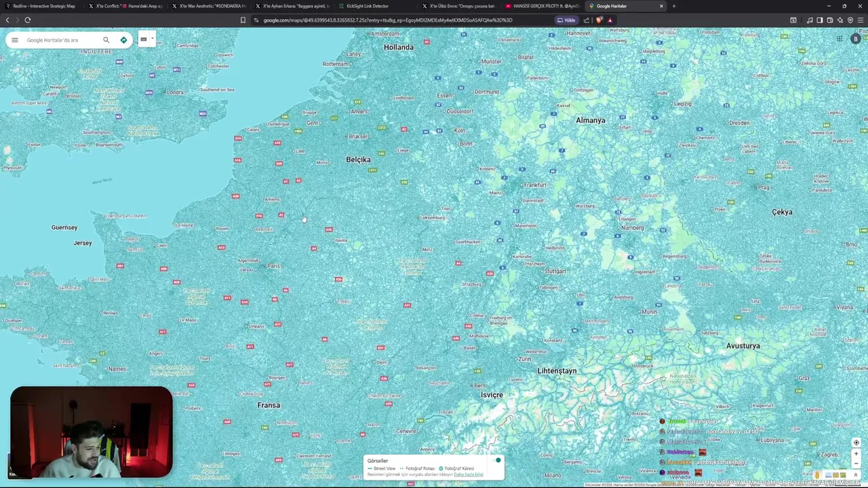Switch to X'te Ayhan Erkara tab

(292, 6)
